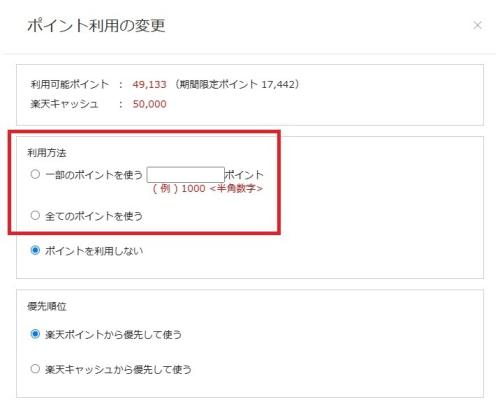Select 楽天キャッシュから優先して使う radio button

point(35,369)
